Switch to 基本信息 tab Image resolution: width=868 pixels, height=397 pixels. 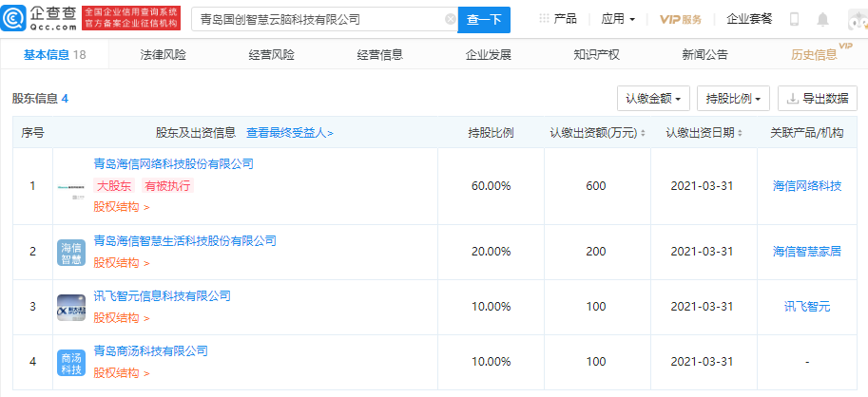point(55,54)
